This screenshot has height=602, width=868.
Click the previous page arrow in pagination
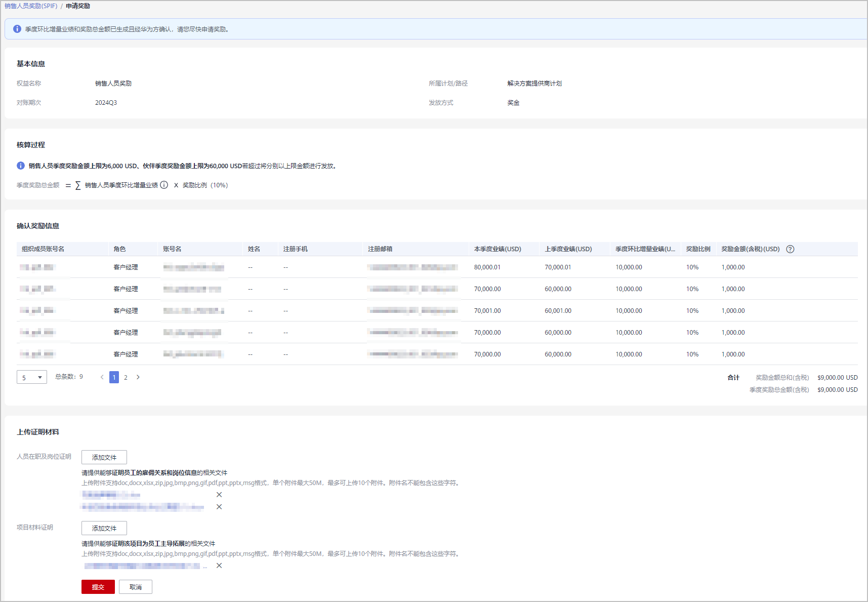pos(102,377)
